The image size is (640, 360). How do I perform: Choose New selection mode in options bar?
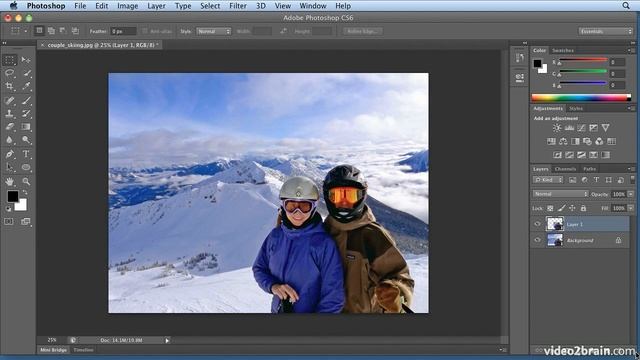(39, 31)
